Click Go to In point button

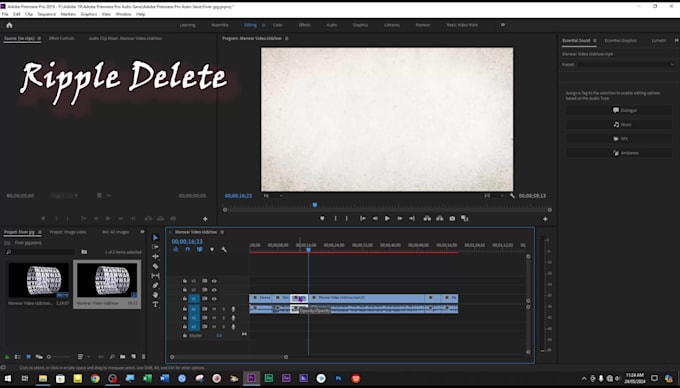(x=363, y=218)
